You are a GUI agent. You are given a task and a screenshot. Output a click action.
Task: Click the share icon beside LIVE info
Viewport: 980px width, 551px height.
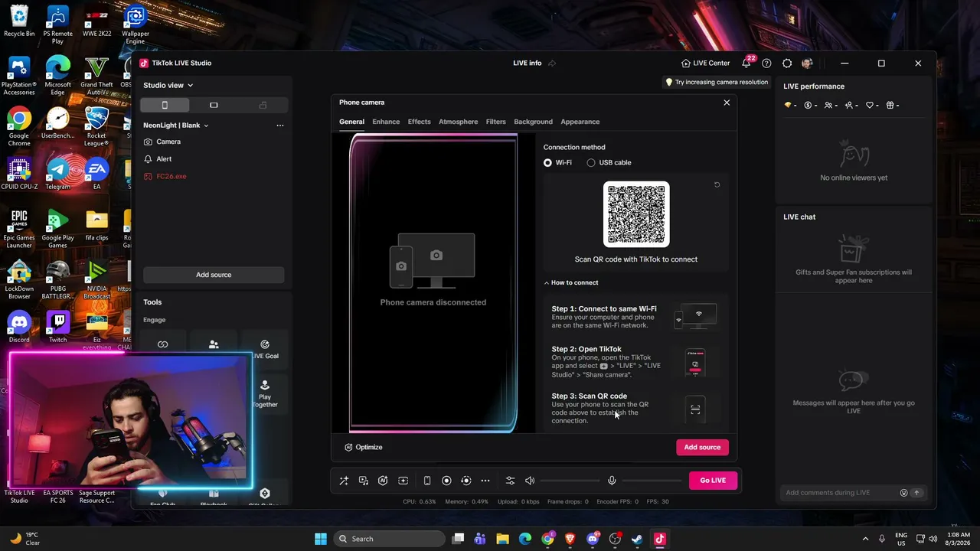coord(552,64)
